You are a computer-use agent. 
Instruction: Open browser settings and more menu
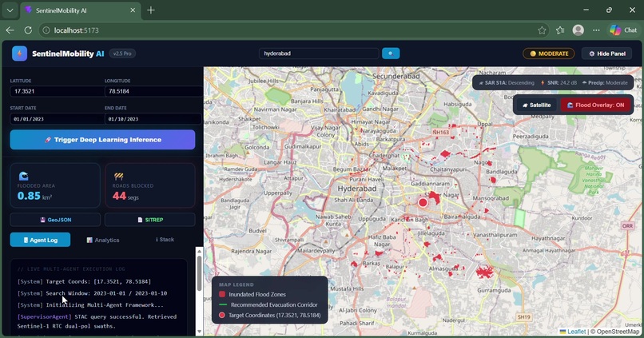(596, 30)
